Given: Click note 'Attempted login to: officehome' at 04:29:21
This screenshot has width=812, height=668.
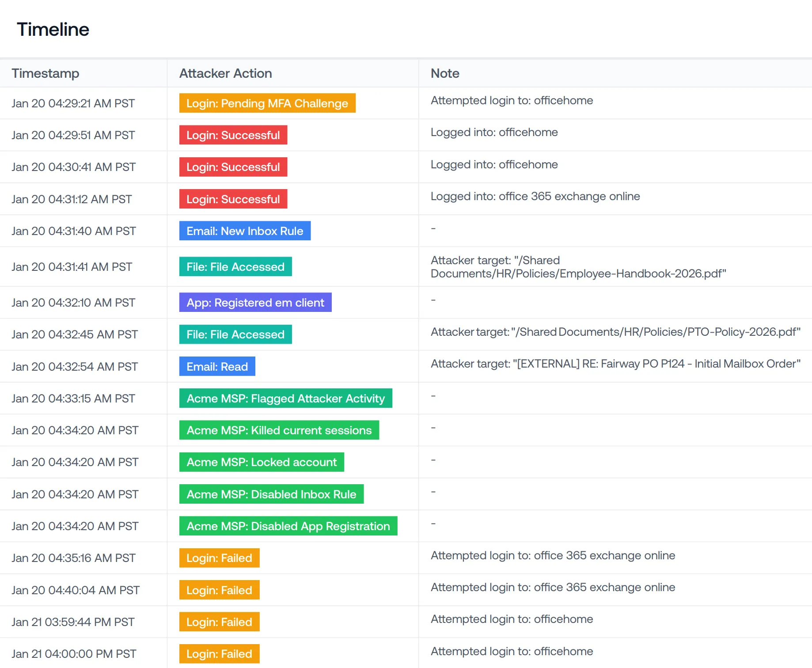Looking at the screenshot, I should click(x=512, y=101).
